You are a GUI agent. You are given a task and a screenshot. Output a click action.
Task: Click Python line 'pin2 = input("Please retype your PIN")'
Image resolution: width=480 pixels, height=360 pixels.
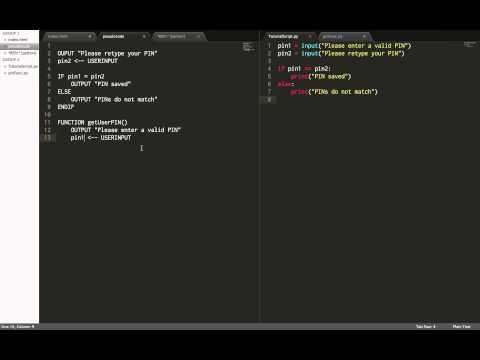pyautogui.click(x=341, y=53)
